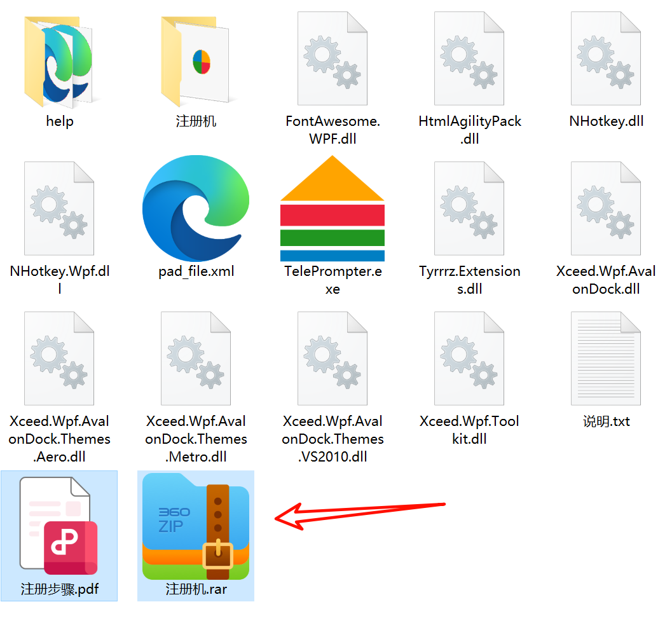Select the 说明.txt text file icon
This screenshot has height=630, width=672.
click(x=606, y=359)
